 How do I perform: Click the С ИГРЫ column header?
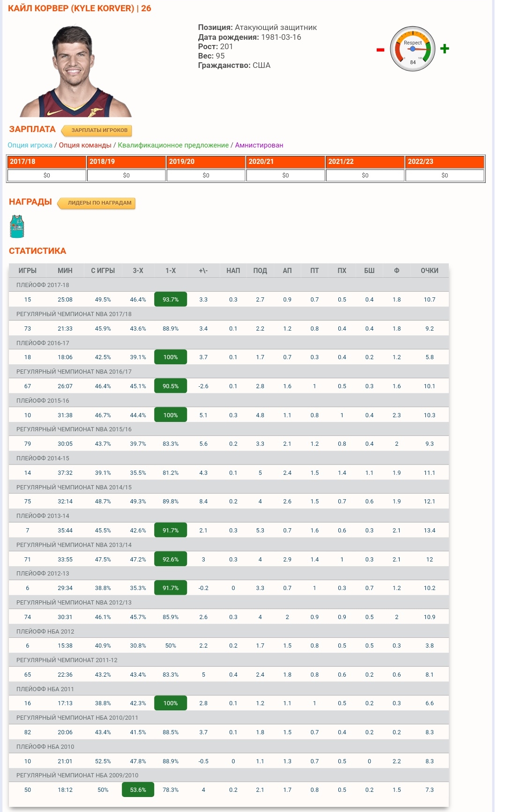pyautogui.click(x=103, y=271)
